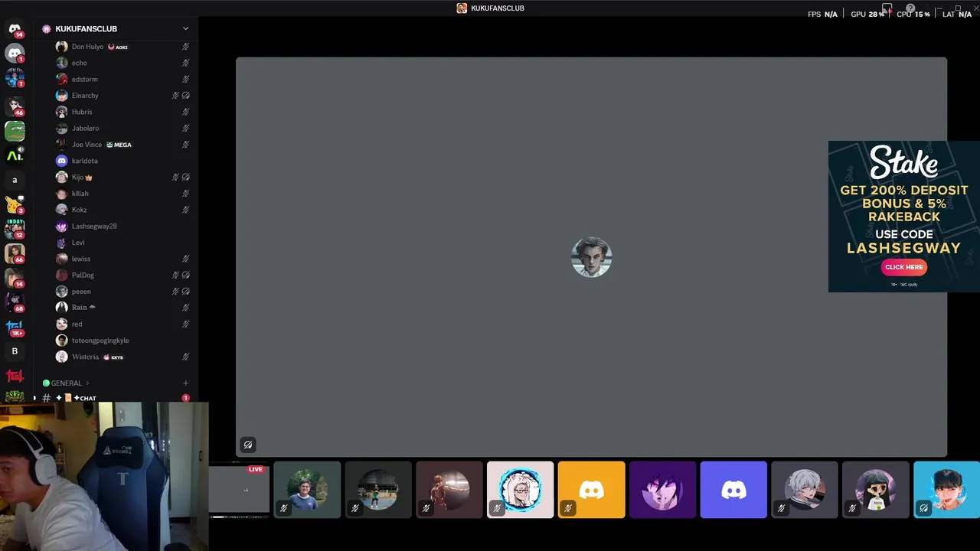Open the INDAY server icon

[x=15, y=228]
